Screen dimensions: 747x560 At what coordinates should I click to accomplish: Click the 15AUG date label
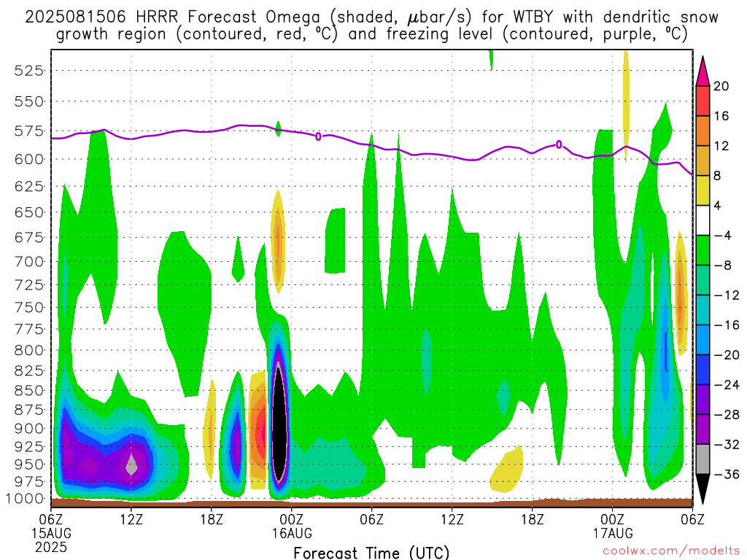coord(52,533)
